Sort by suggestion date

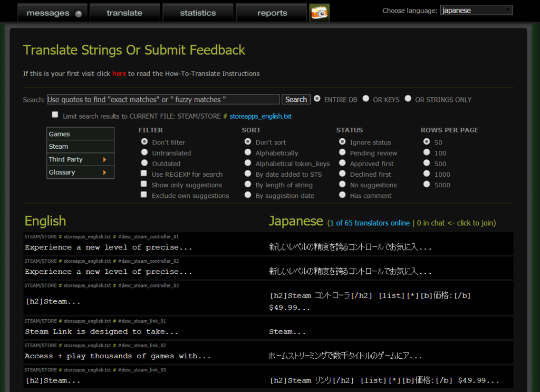(x=248, y=195)
